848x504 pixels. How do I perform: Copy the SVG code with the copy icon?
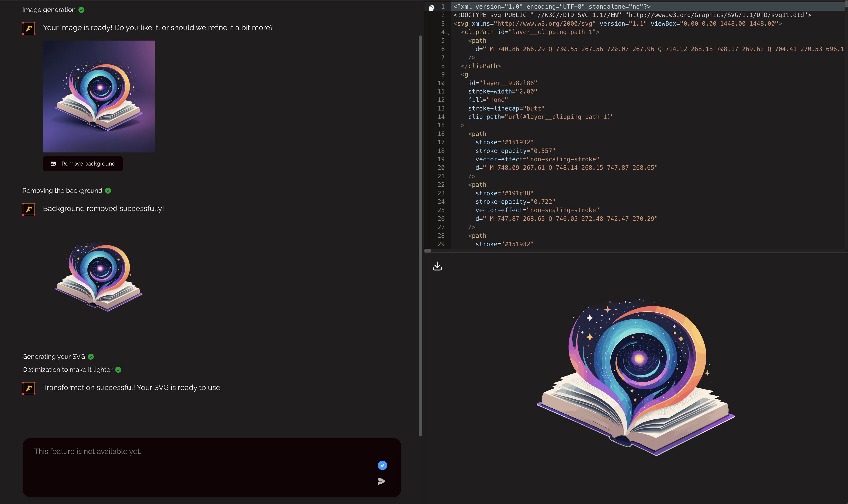coord(431,7)
